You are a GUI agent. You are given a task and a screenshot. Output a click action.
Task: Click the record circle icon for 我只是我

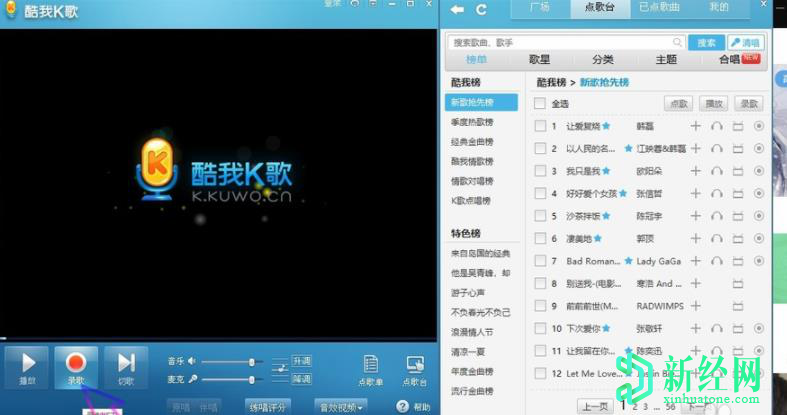(x=759, y=171)
